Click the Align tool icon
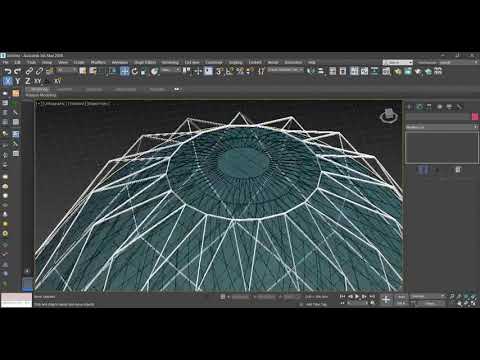480x360 pixels. pos(321,71)
